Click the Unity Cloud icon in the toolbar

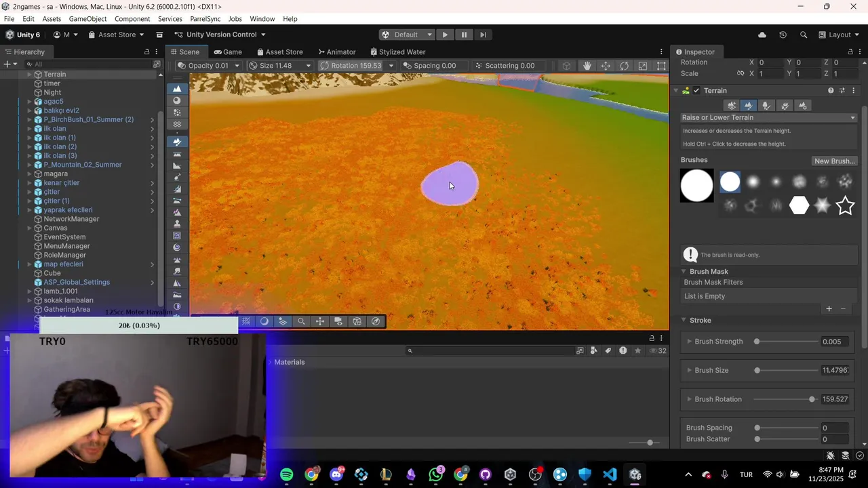(762, 35)
